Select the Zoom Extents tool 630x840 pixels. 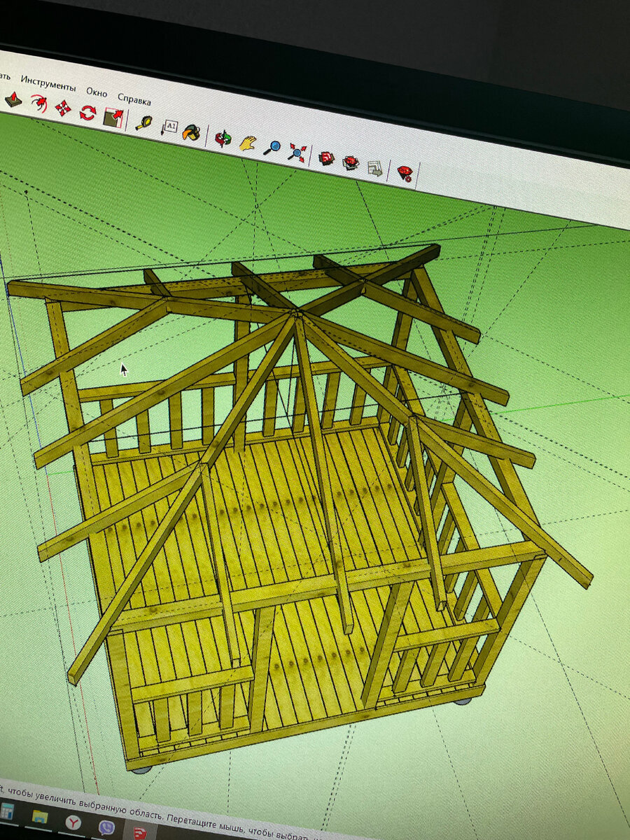[297, 152]
